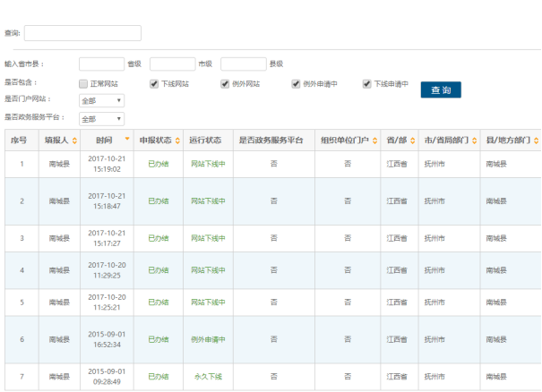Image resolution: width=542 pixels, height=392 pixels.
Task: Open the 是否门户网站 dropdown
Action: 101,101
